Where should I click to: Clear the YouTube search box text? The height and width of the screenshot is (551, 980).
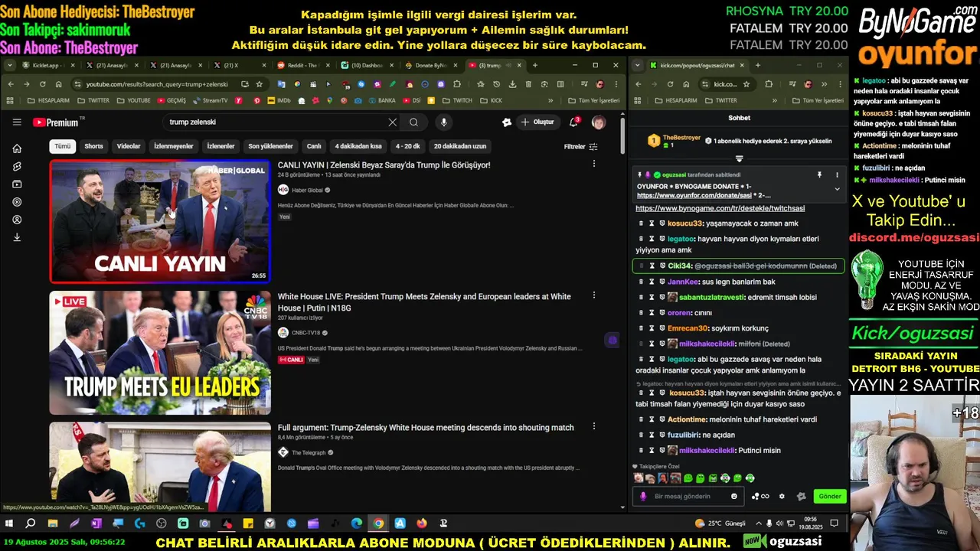[x=393, y=122]
